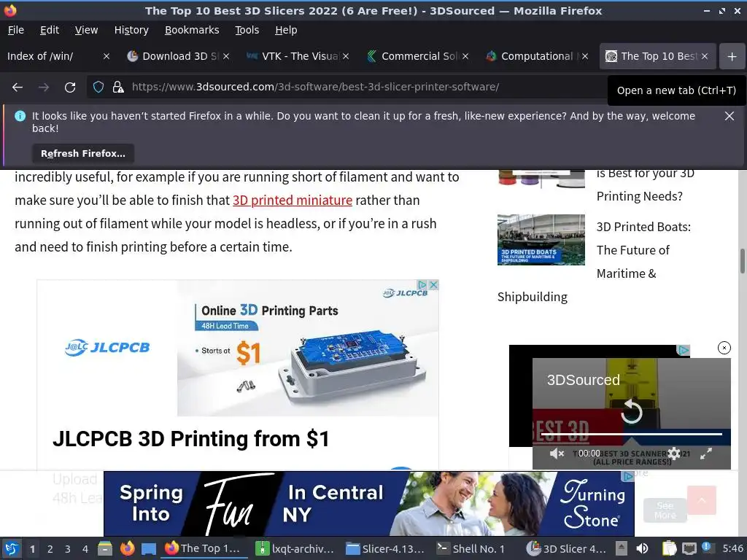Image resolution: width=747 pixels, height=560 pixels.
Task: Open the History menu
Action: [131, 30]
